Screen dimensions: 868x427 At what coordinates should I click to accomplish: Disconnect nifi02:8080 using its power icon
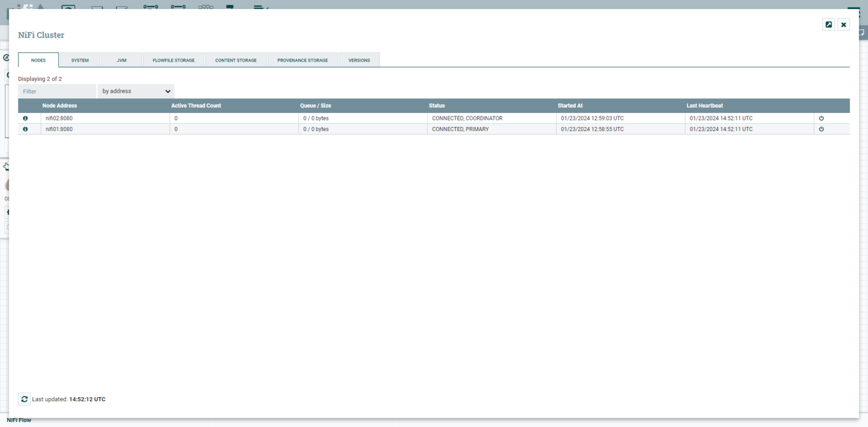point(821,118)
